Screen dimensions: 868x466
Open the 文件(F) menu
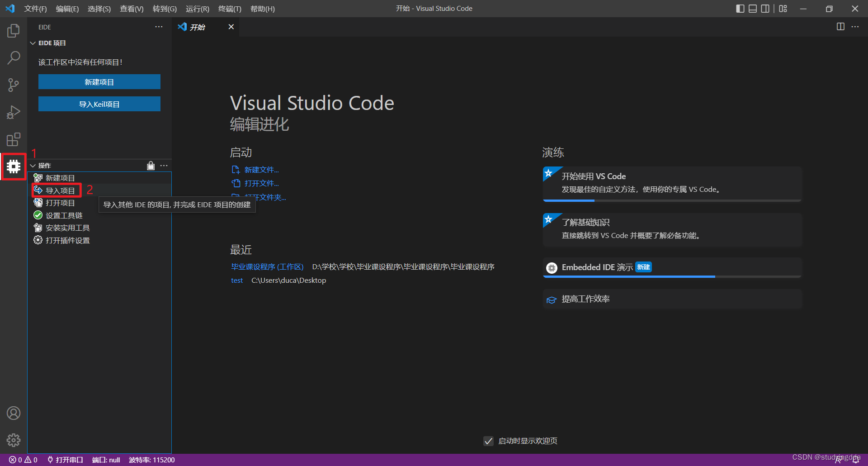pos(35,9)
